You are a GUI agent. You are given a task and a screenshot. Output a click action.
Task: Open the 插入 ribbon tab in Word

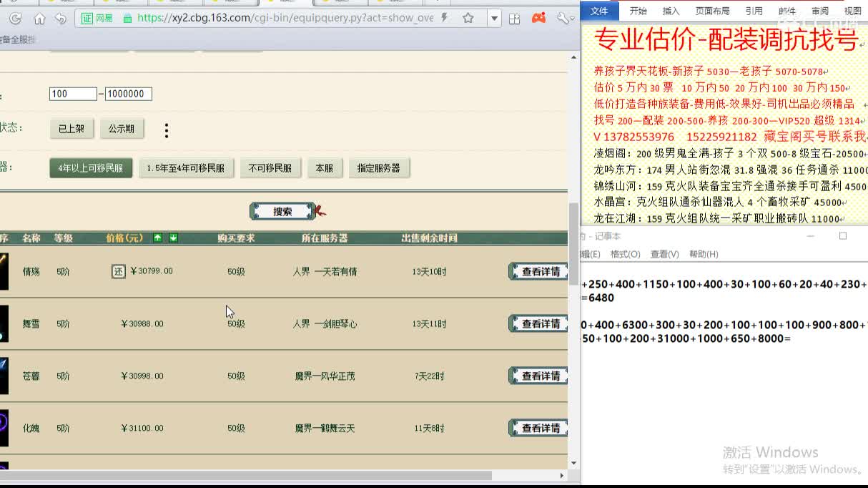(671, 11)
